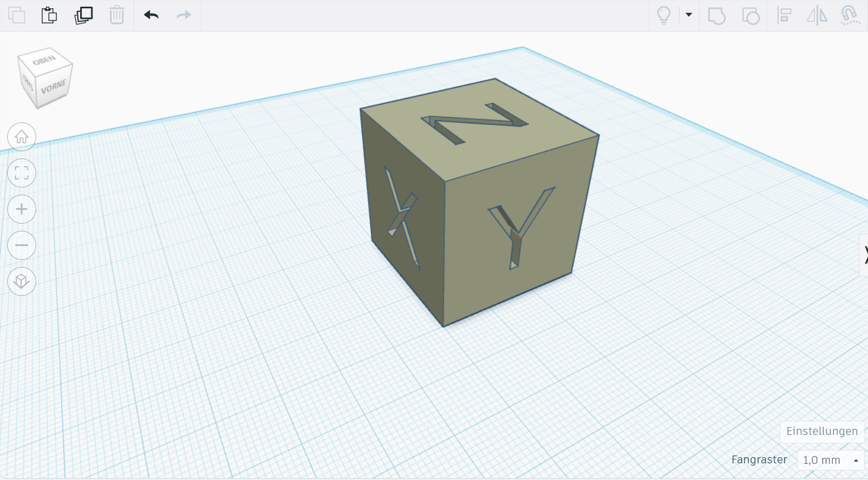Click the Ungroup shapes icon
This screenshot has width=868, height=480.
(751, 16)
